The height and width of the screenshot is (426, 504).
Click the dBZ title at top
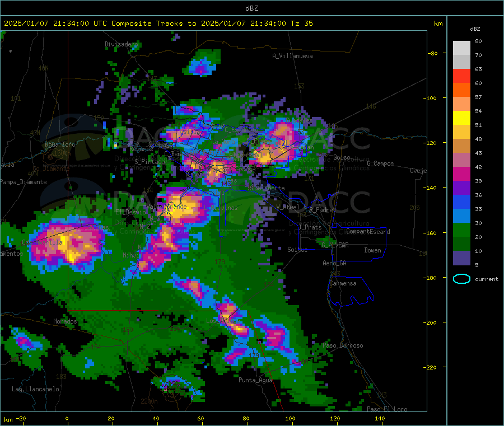tap(251, 8)
